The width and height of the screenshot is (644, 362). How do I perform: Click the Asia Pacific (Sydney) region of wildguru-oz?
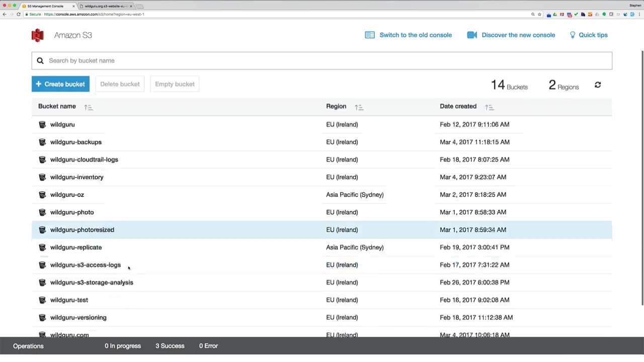(355, 195)
